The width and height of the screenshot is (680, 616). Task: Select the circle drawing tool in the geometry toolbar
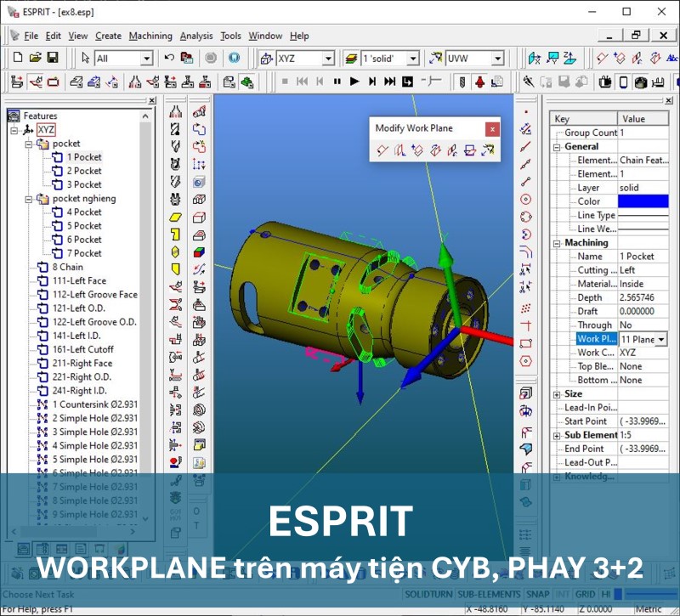click(526, 199)
